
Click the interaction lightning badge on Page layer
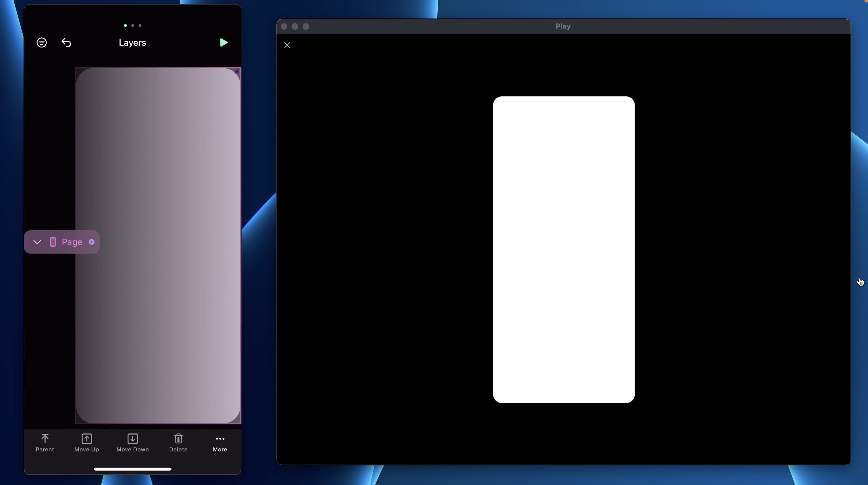pyautogui.click(x=92, y=242)
